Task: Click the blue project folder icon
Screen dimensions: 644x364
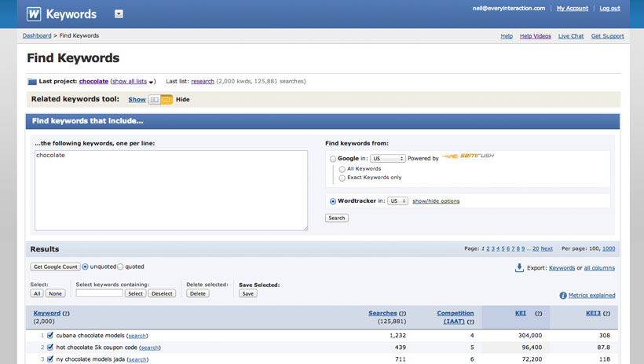Action: 32,82
